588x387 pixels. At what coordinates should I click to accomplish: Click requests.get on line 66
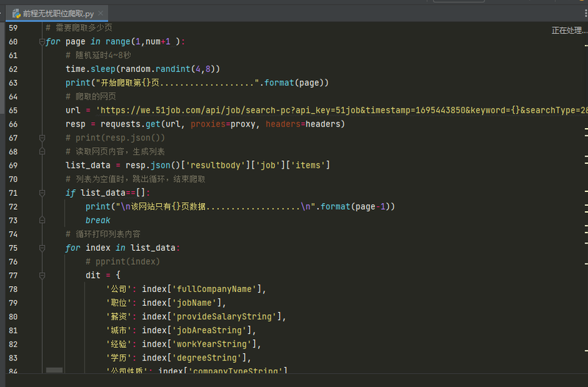point(131,124)
